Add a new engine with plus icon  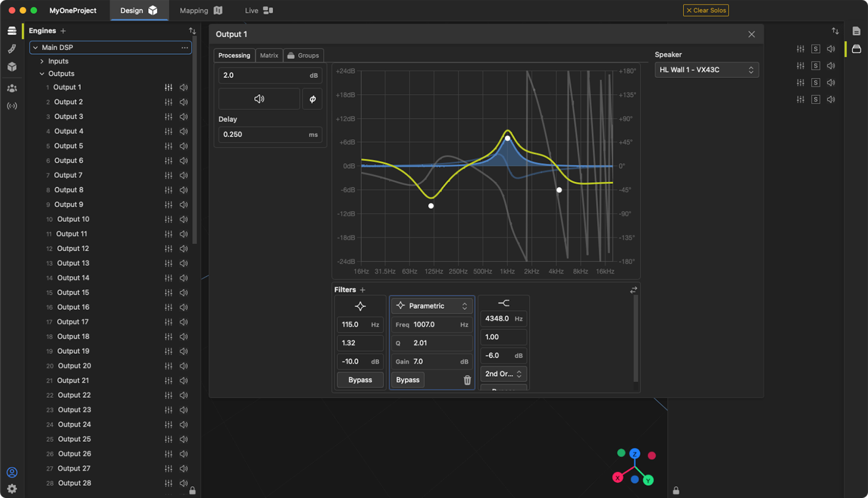[x=63, y=31]
